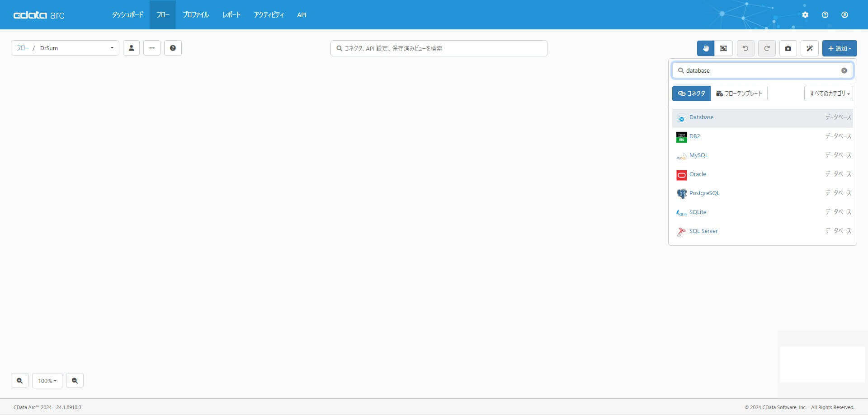Clear the database search with the X button

point(844,70)
